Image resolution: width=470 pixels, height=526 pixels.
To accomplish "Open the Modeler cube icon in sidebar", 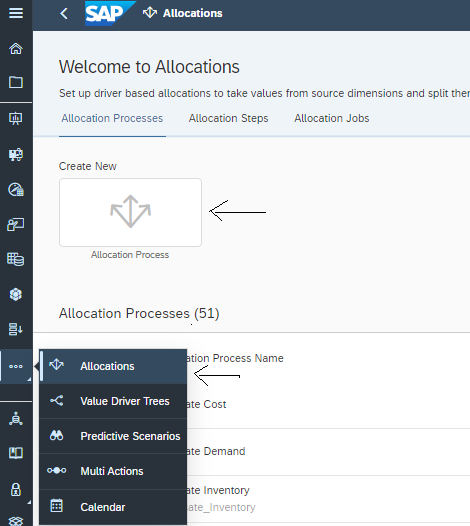I will (16, 295).
